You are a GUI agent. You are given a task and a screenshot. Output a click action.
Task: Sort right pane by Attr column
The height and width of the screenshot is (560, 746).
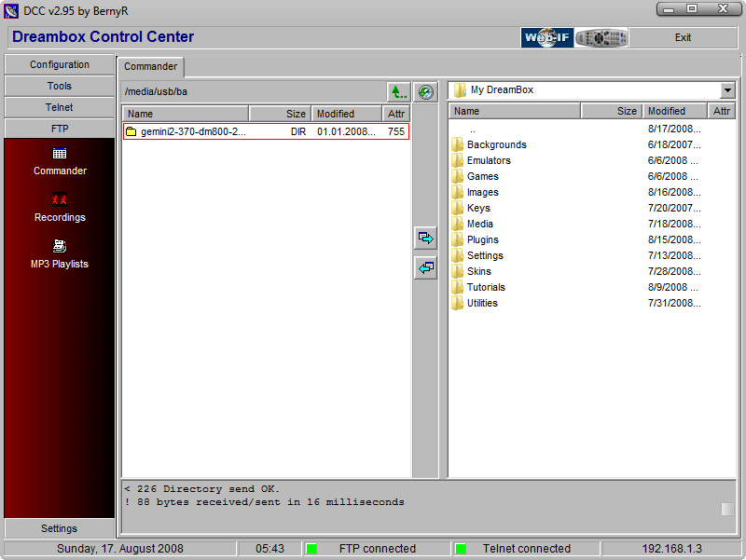(x=721, y=111)
